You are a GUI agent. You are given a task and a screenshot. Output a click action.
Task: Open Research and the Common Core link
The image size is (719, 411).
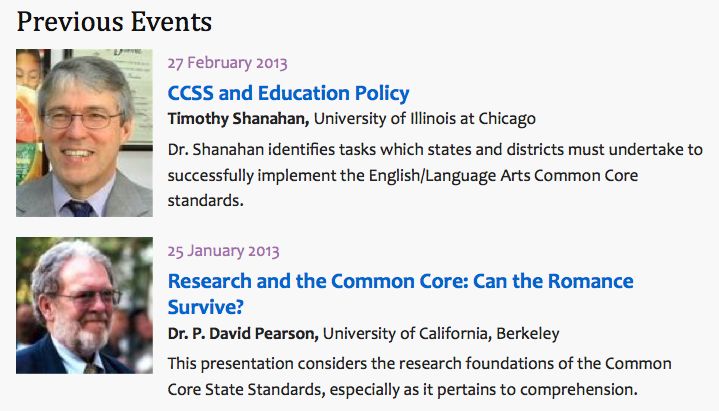[400, 294]
